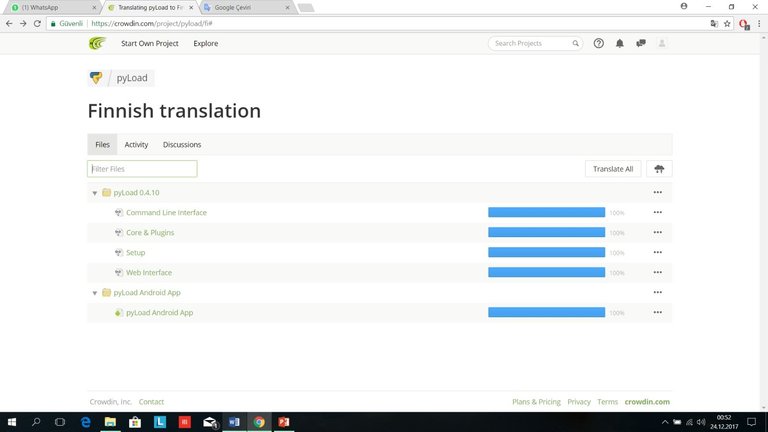Click the Translate All button

[613, 169]
